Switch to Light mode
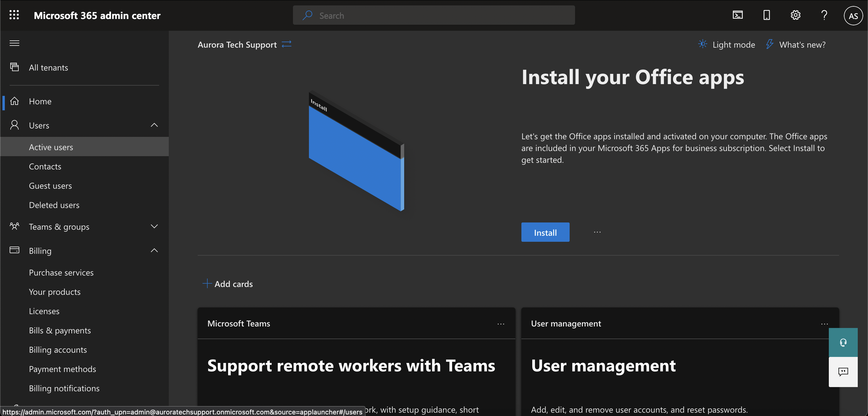 726,45
